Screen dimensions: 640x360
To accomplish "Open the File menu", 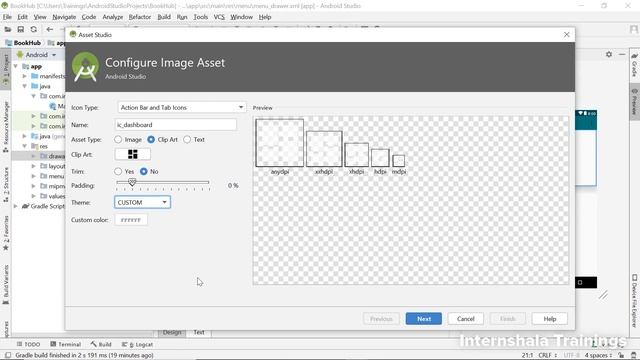I will pos(7,17).
